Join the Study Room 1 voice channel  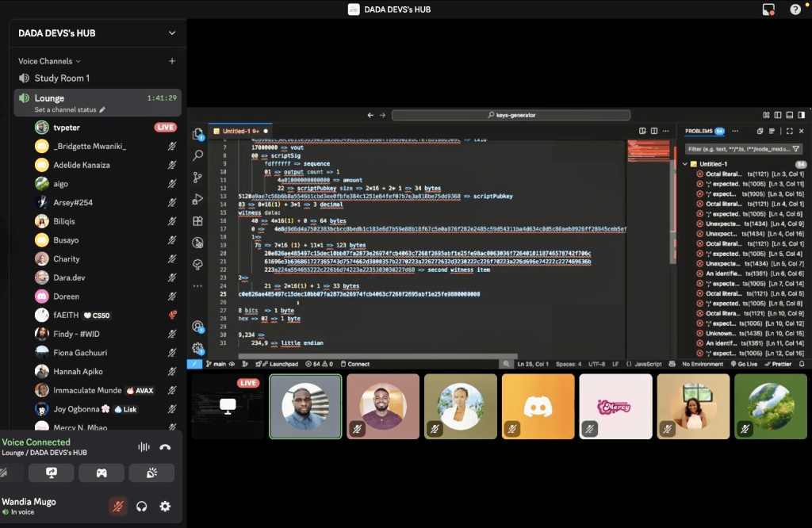click(x=62, y=78)
